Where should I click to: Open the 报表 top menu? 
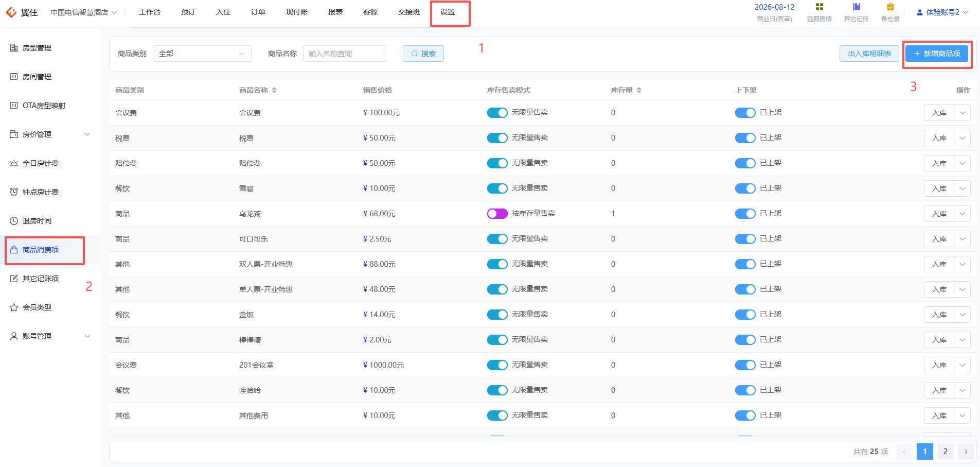click(x=335, y=12)
